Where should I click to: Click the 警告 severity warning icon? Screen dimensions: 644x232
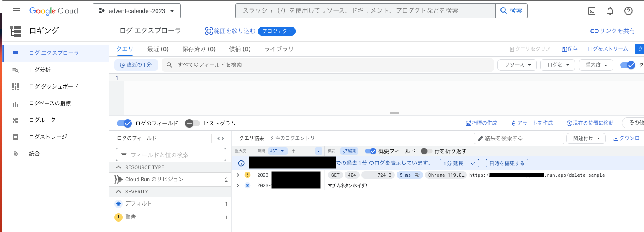[118, 217]
